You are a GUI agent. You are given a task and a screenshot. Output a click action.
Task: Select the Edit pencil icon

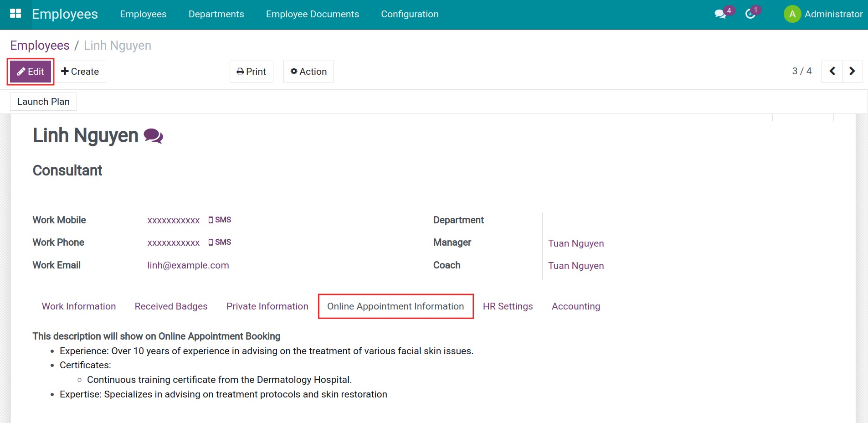[21, 72]
